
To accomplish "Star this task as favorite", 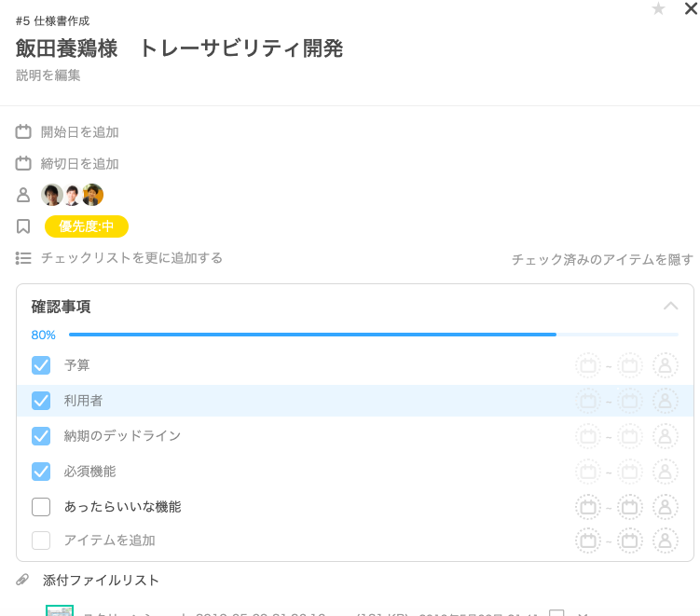I will coord(658,9).
